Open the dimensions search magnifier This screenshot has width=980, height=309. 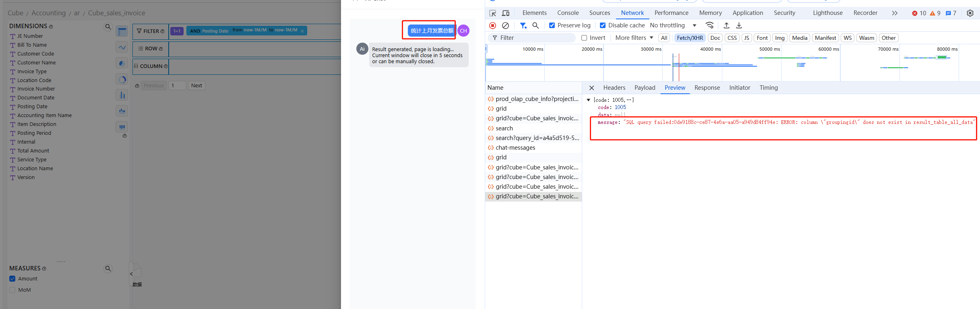pos(108,27)
